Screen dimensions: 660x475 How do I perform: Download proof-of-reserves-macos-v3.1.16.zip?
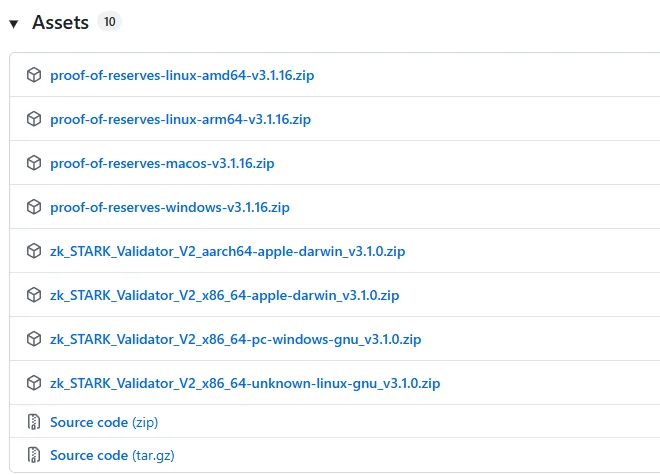[162, 163]
